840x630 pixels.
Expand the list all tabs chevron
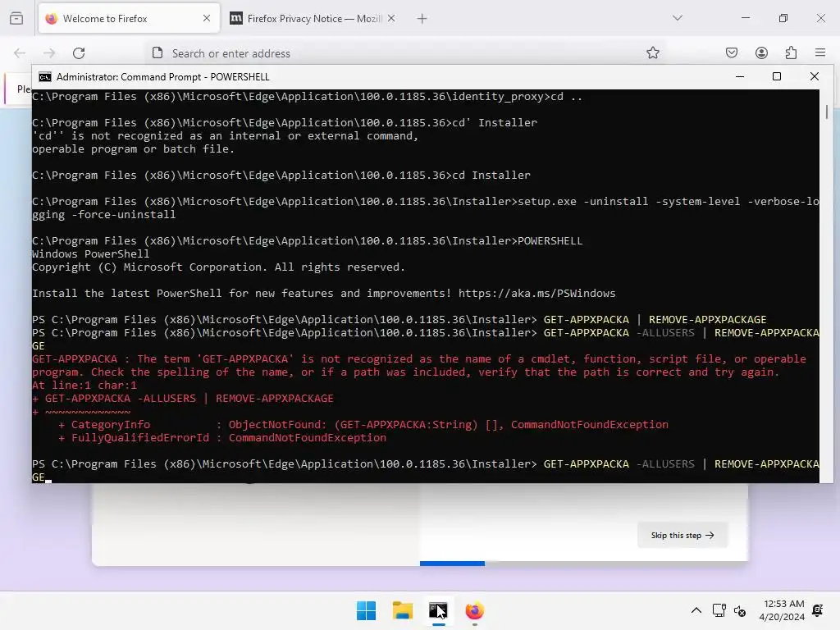pos(678,18)
